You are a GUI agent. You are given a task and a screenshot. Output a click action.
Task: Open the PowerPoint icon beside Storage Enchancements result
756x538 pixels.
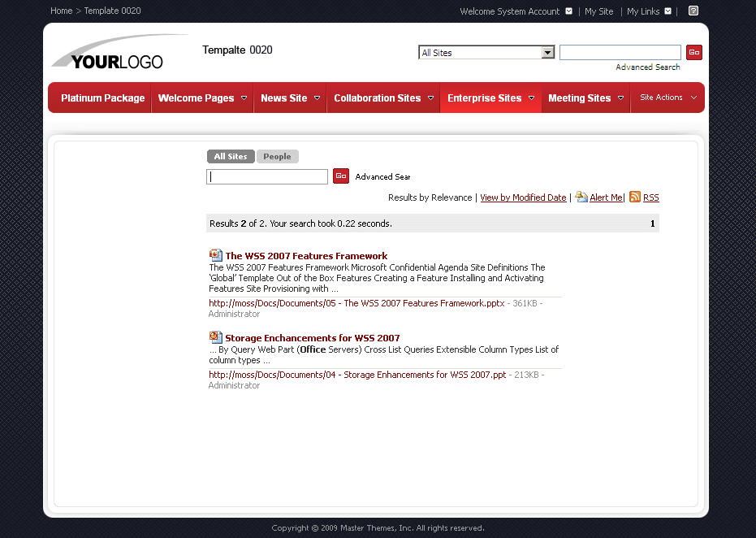click(x=215, y=336)
